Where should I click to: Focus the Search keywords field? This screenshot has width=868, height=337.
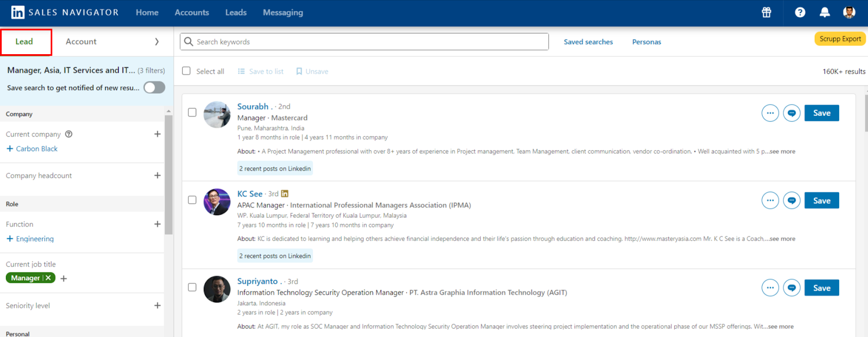point(364,42)
